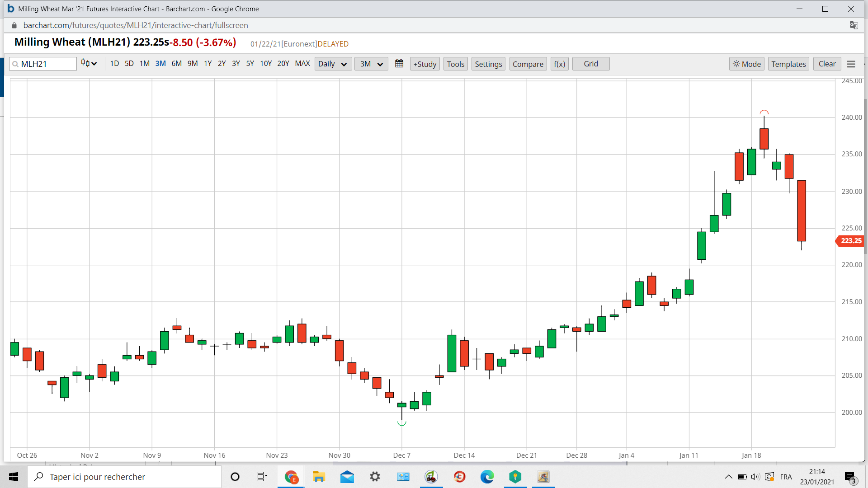Click the MLH21 symbol input field
This screenshot has height=488, width=868.
[x=43, y=64]
